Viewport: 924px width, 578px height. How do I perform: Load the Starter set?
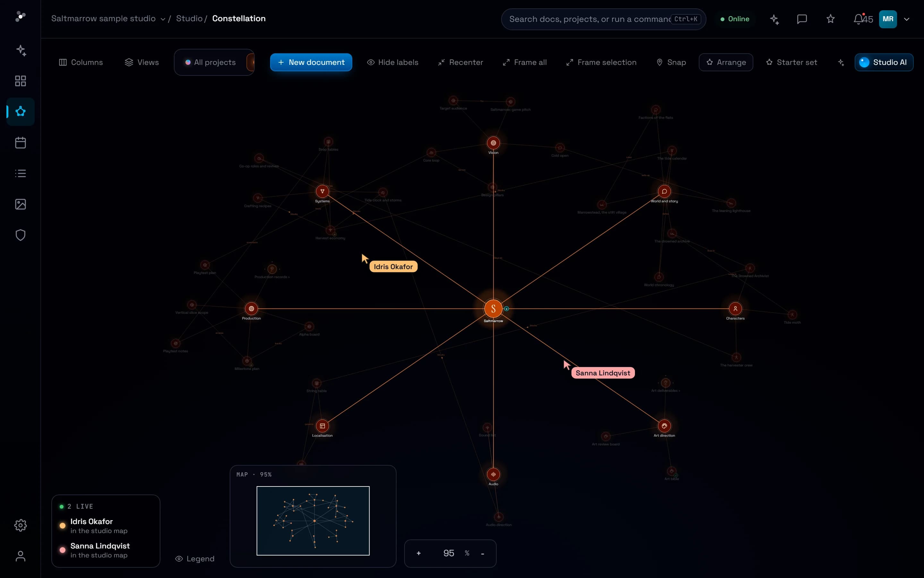[x=791, y=62]
